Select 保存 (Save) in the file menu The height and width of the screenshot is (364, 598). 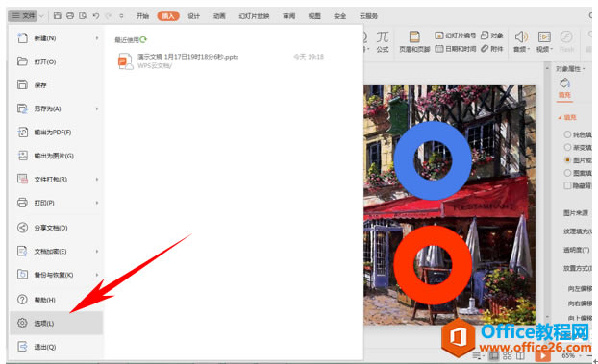[x=57, y=85]
